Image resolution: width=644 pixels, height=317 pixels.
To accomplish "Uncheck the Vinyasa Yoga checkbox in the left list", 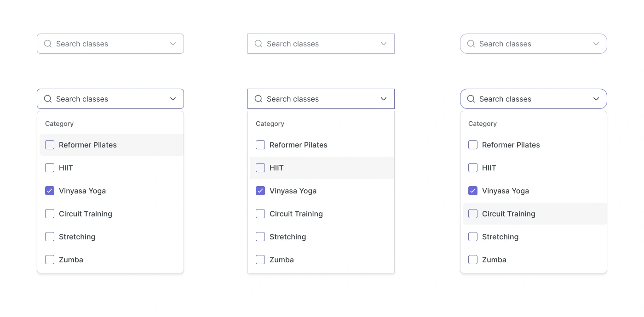I will pyautogui.click(x=50, y=191).
